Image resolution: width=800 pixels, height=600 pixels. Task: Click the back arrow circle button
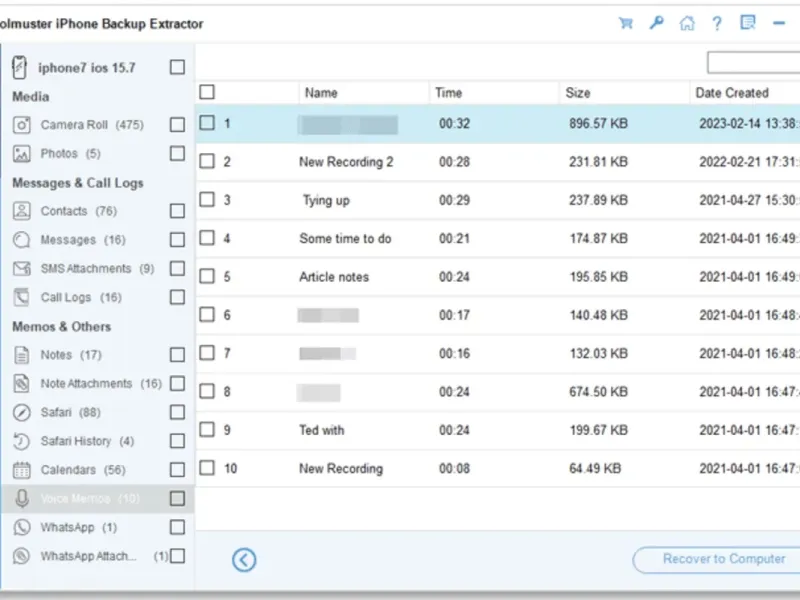[x=244, y=560]
